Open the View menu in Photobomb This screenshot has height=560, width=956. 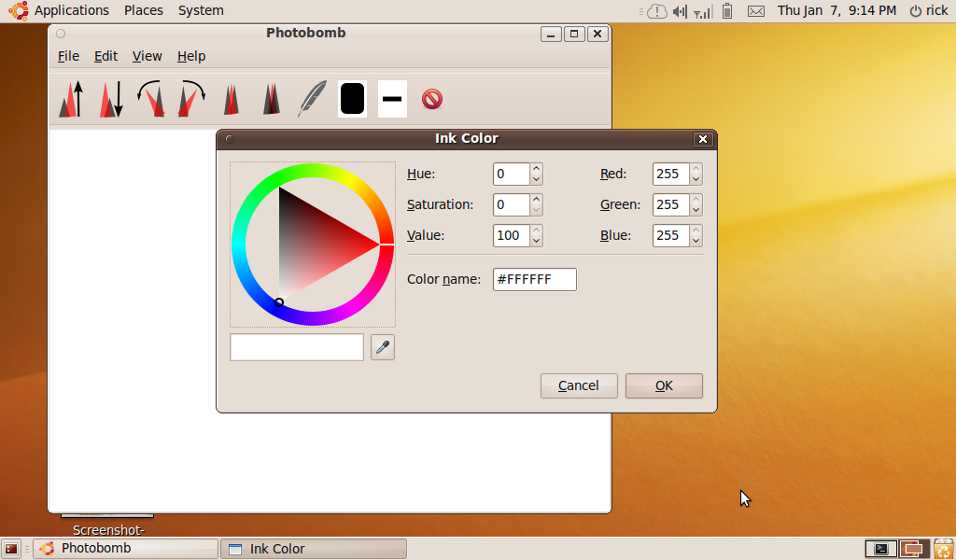147,56
